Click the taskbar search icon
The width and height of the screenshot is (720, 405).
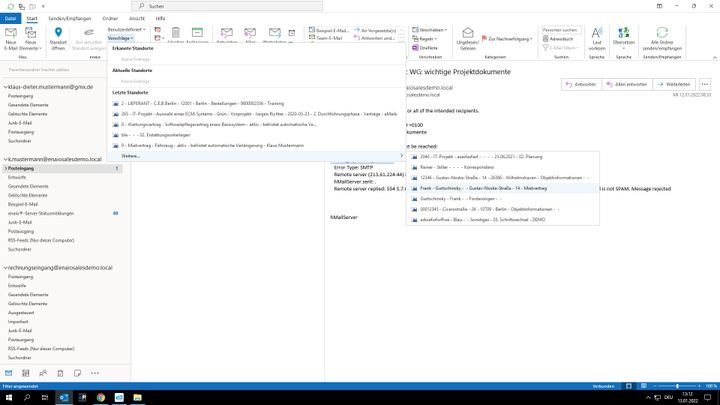(x=27, y=397)
